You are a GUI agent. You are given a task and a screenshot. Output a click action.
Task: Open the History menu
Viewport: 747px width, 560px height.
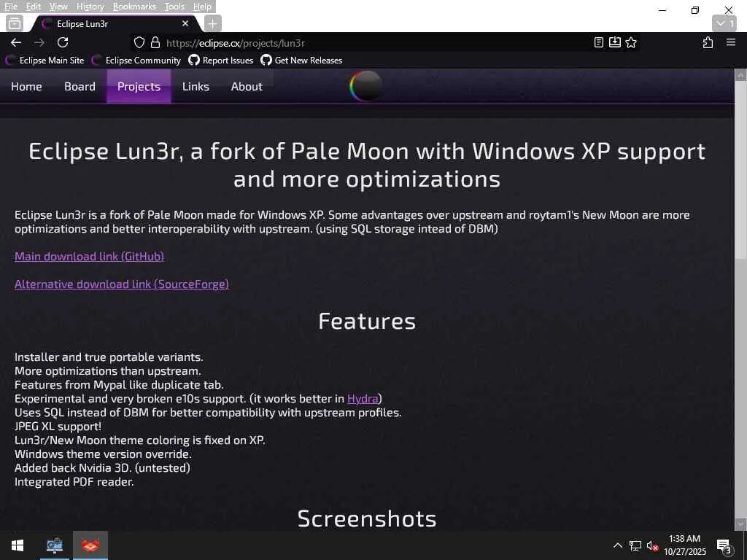[x=90, y=7]
